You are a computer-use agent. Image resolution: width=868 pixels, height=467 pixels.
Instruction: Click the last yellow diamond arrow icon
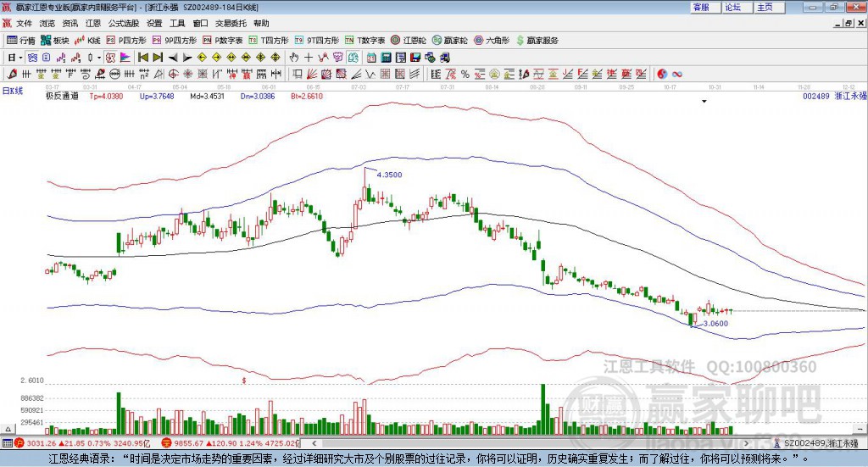[x=275, y=58]
